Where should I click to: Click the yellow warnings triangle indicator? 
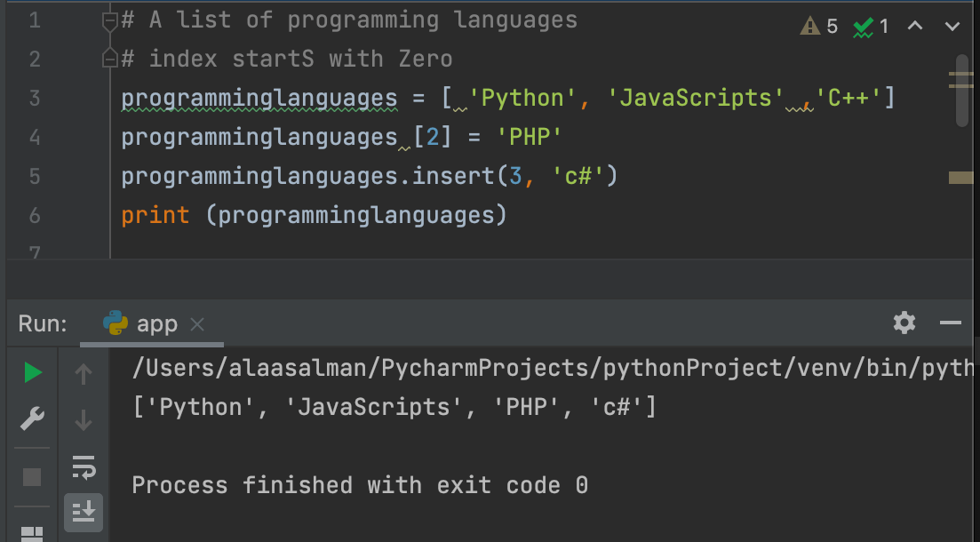point(818,27)
